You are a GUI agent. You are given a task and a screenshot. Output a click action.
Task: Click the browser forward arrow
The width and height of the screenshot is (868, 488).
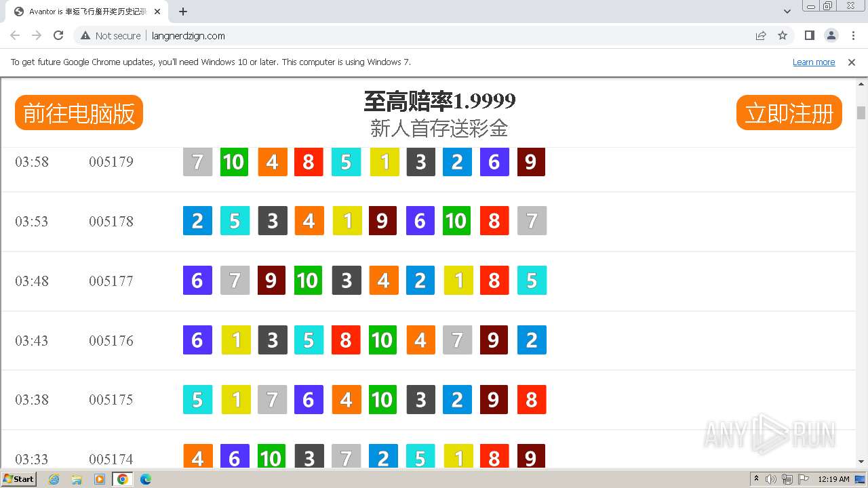37,36
